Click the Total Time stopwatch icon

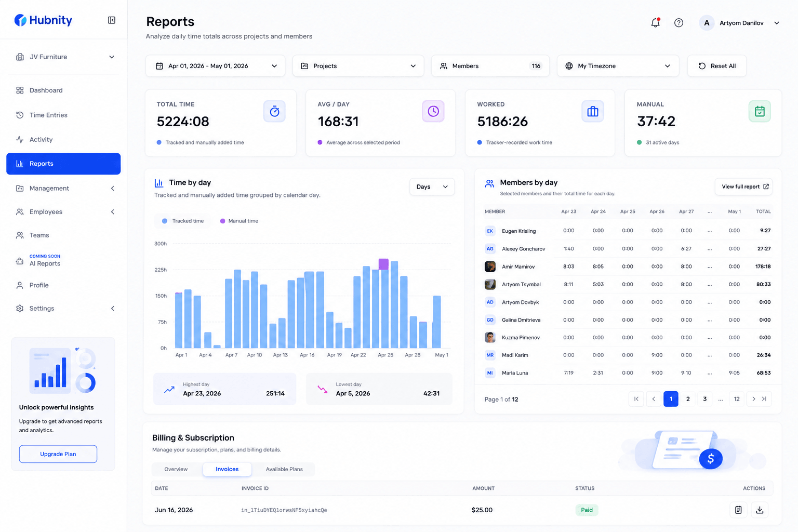pos(274,111)
